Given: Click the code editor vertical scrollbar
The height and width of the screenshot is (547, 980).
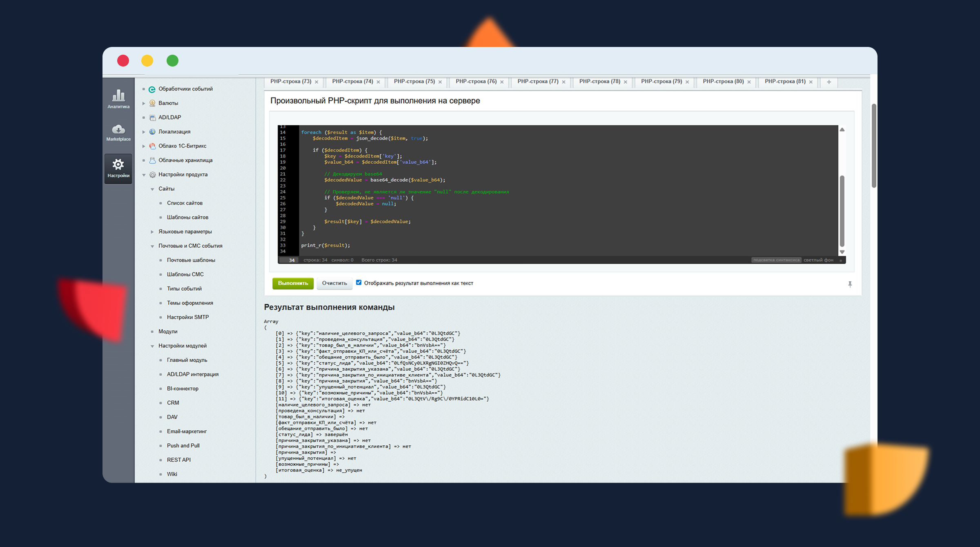Looking at the screenshot, I should [842, 210].
